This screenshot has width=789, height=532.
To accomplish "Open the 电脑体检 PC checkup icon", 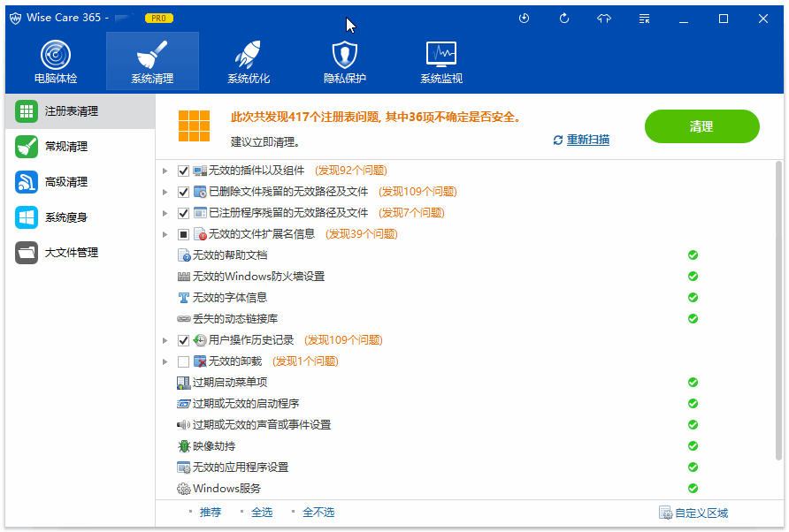I will click(x=56, y=56).
